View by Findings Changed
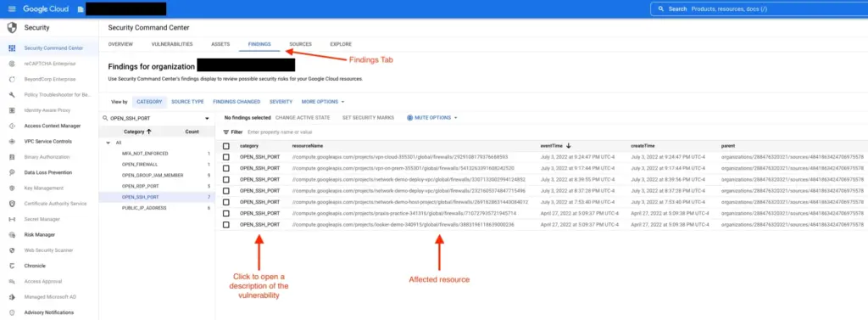This screenshot has height=320, width=868. click(236, 102)
